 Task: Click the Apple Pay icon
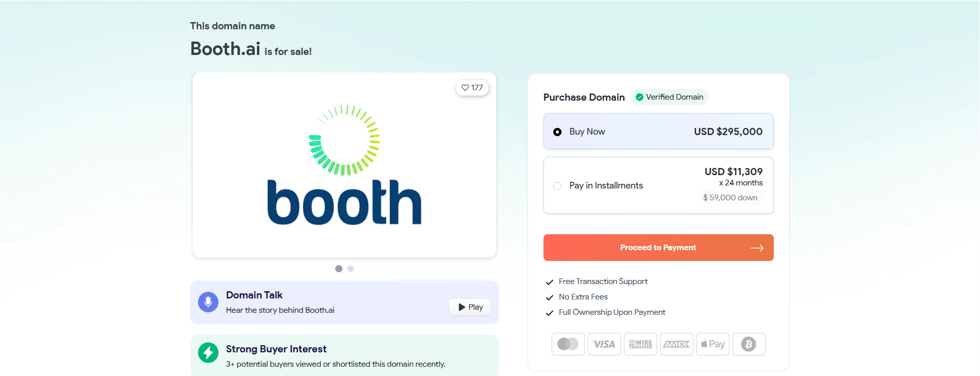pos(713,344)
